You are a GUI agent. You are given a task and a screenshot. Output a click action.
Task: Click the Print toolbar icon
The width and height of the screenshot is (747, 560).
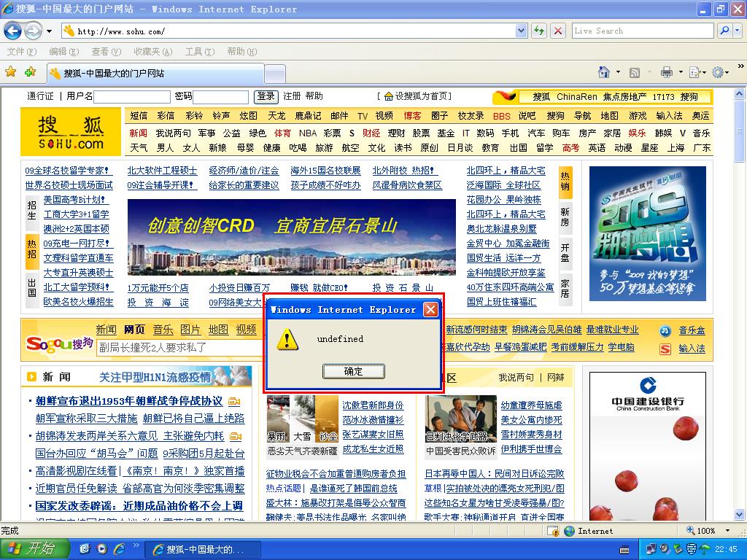(667, 72)
